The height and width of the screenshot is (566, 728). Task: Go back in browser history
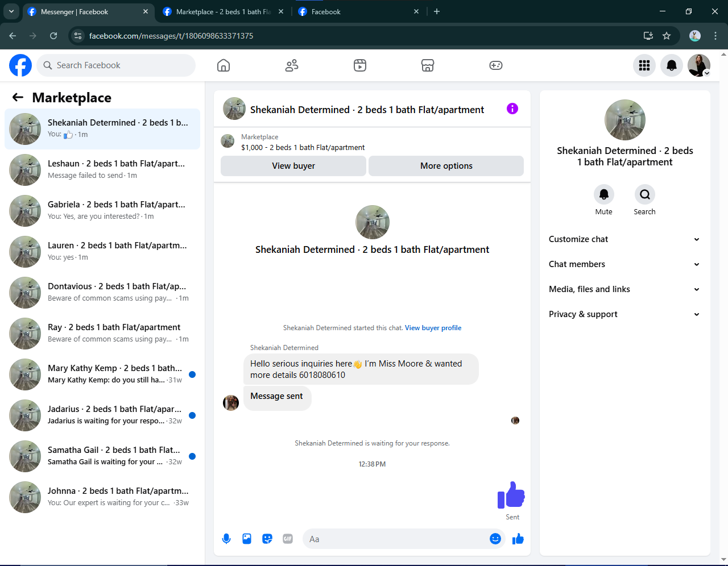click(x=13, y=36)
